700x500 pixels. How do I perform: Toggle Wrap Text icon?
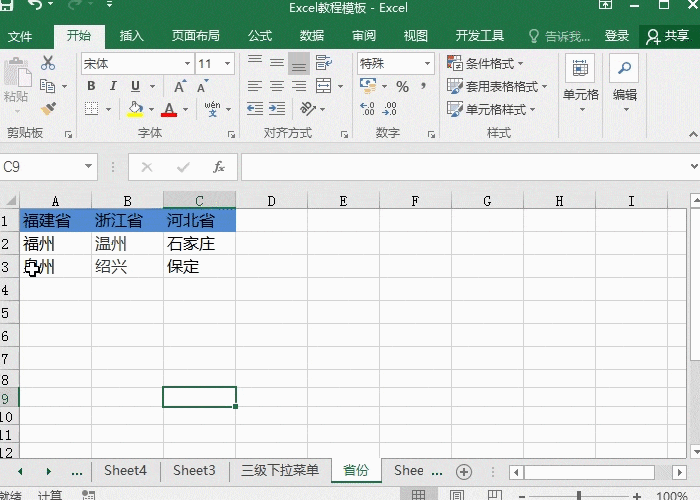(x=324, y=62)
